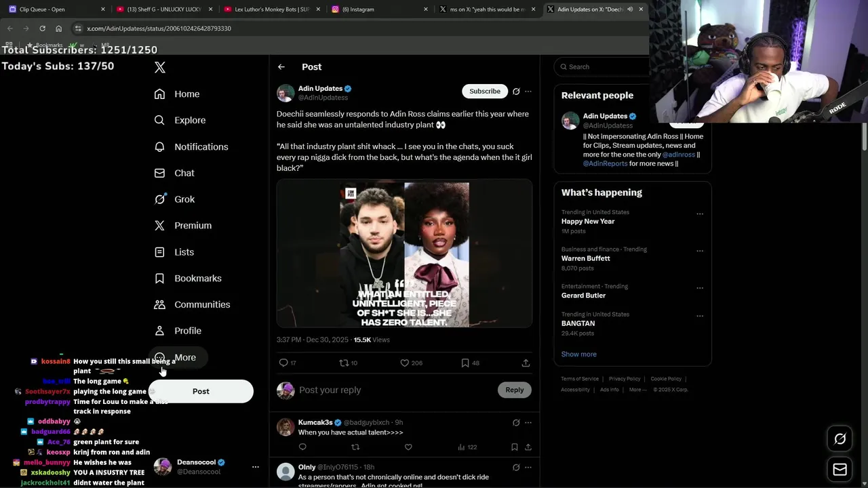This screenshot has height=488, width=868.
Task: Mute the Adin Updates tab audio icon
Action: (x=630, y=9)
